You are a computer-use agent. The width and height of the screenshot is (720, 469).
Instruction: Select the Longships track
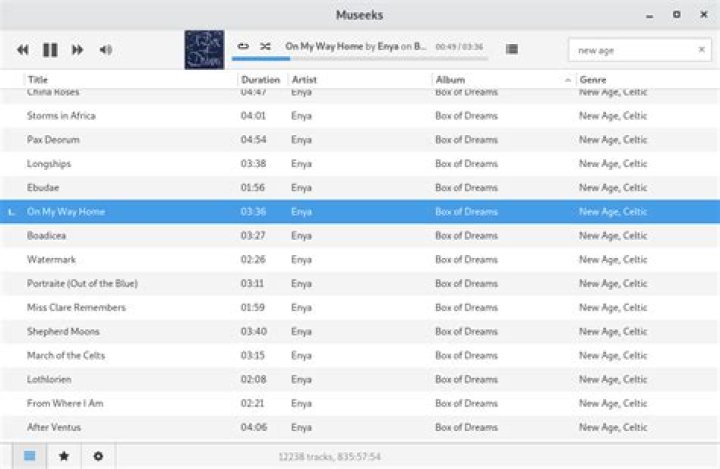pos(360,164)
